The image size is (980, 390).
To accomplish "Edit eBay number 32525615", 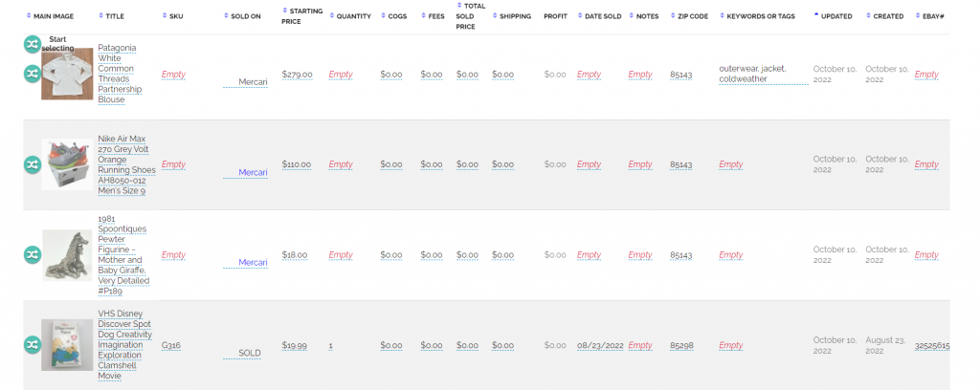I will point(932,346).
